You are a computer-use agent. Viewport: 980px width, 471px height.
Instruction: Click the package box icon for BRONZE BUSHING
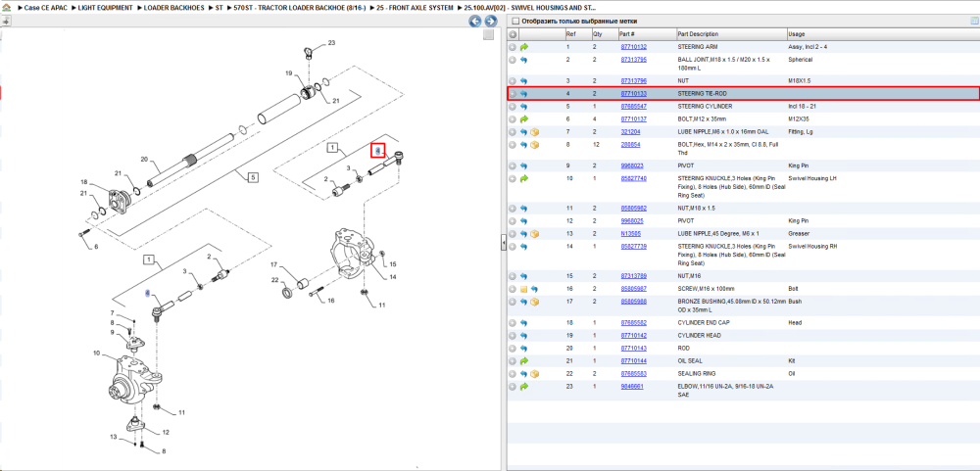[x=534, y=302]
